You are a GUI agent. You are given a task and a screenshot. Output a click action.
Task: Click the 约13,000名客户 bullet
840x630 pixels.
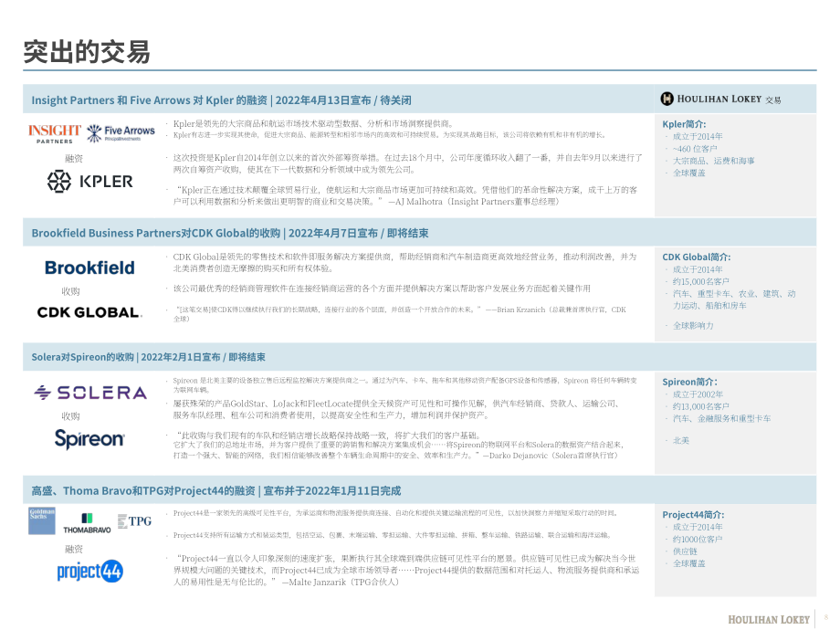[700, 406]
